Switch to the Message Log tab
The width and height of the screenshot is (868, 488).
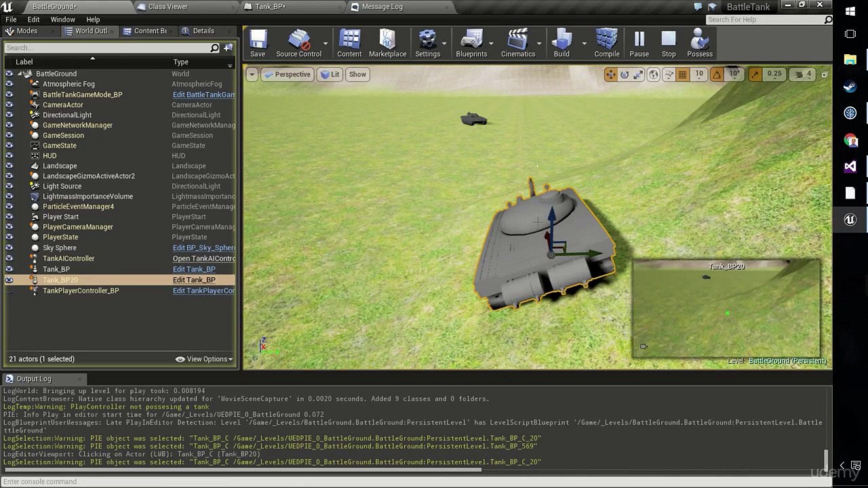(382, 7)
